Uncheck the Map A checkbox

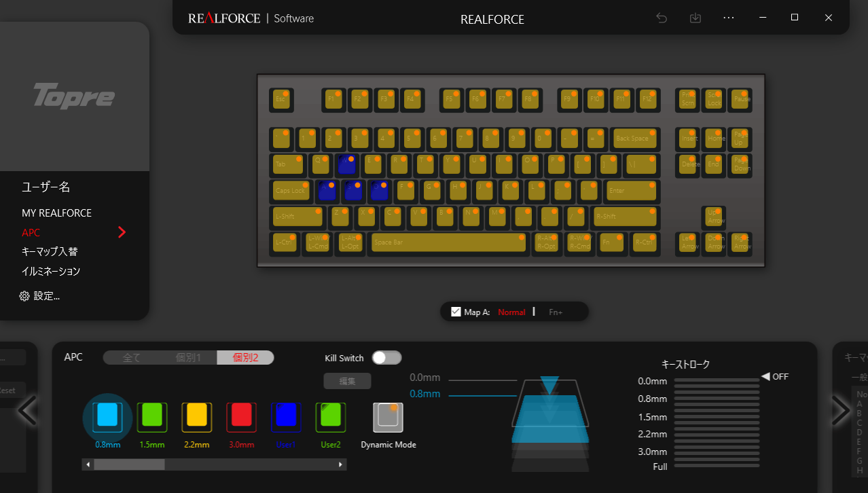click(x=456, y=312)
